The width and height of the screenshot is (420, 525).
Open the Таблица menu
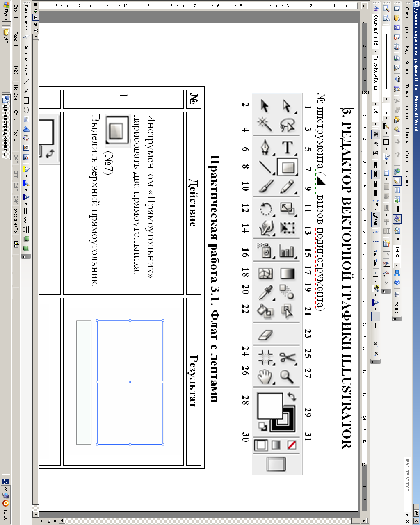tap(406, 136)
